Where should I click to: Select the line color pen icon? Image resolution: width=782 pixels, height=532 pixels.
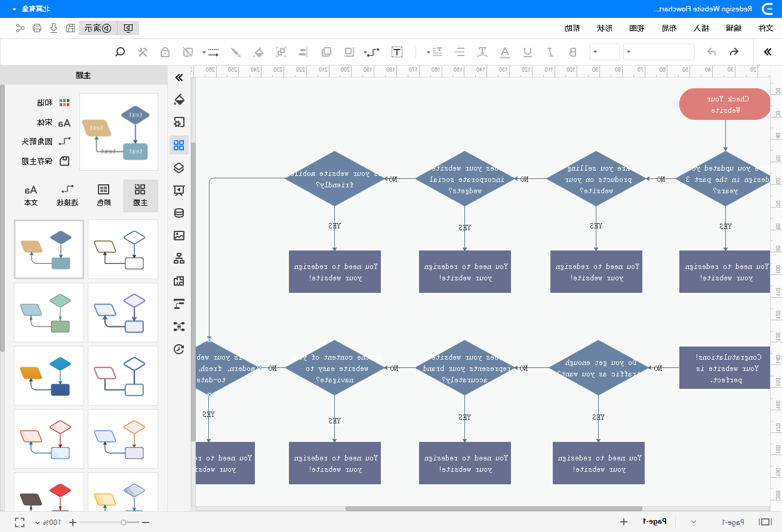coord(236,52)
